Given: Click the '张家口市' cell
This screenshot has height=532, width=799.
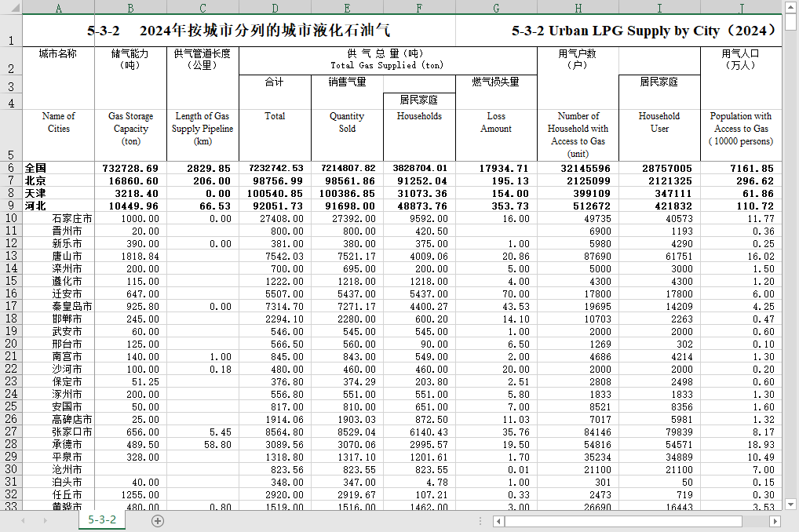Looking at the screenshot, I should tap(72, 432).
